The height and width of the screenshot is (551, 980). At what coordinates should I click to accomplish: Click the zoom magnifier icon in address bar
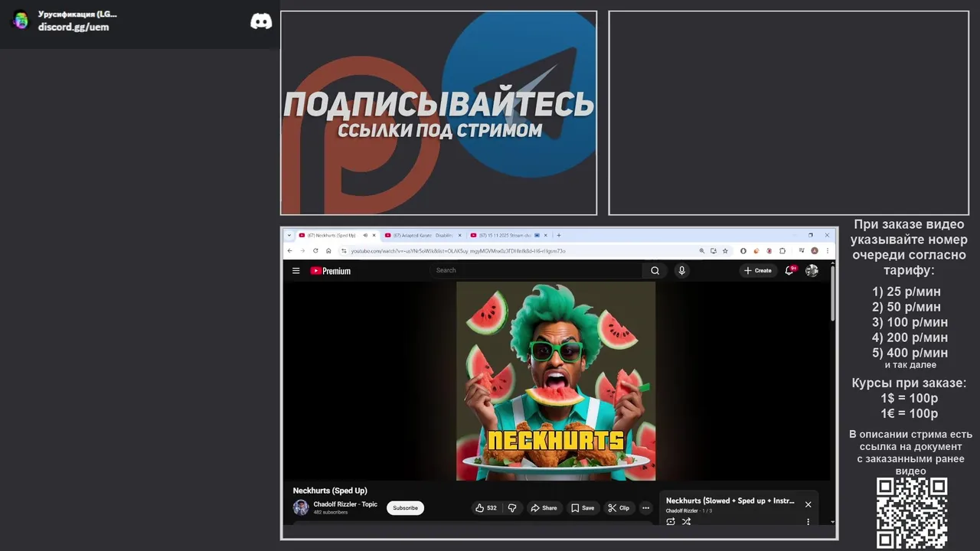click(701, 250)
